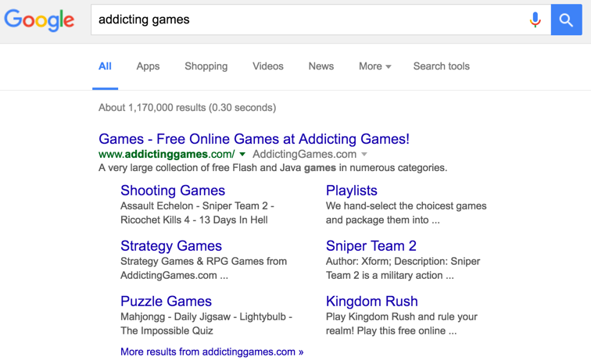Click the 'A very large collection of free Flash' snippet
The width and height of the screenshot is (591, 364).
click(x=273, y=167)
